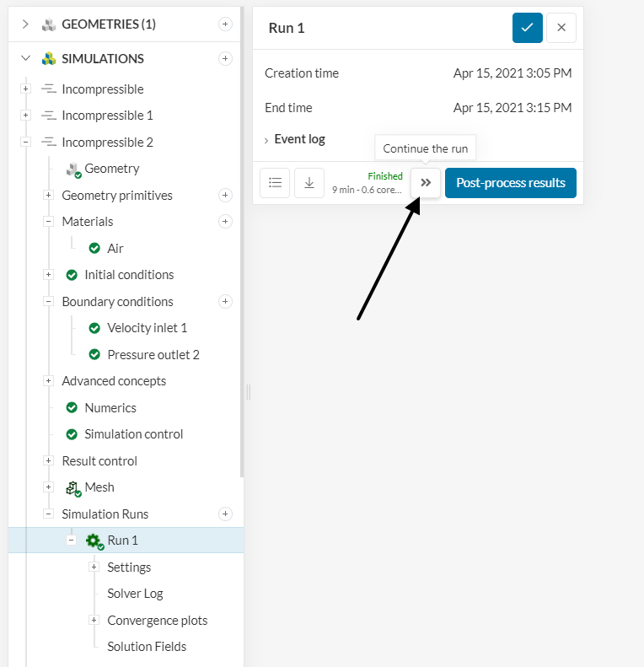Click the Continue the run arrows icon
644x667 pixels.
tap(426, 183)
